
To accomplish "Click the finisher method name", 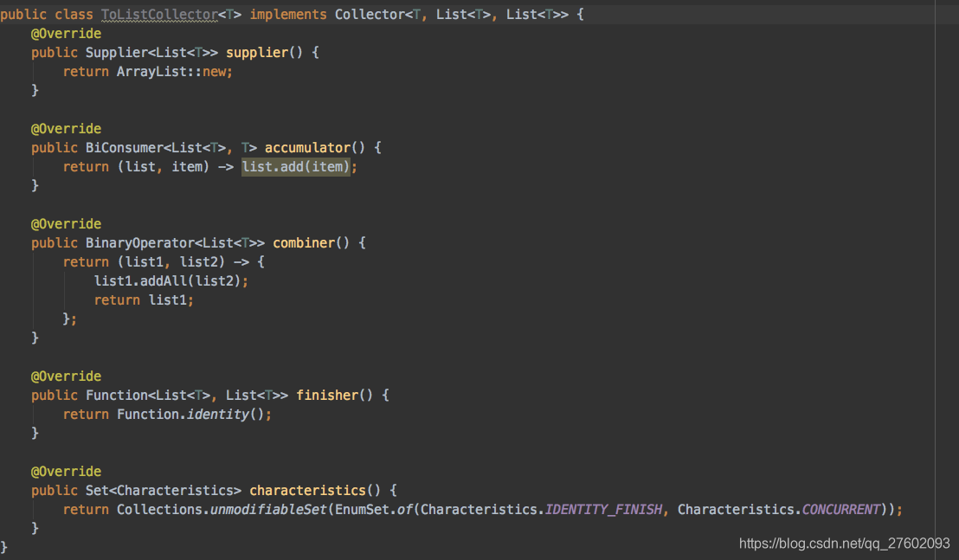I will point(327,395).
